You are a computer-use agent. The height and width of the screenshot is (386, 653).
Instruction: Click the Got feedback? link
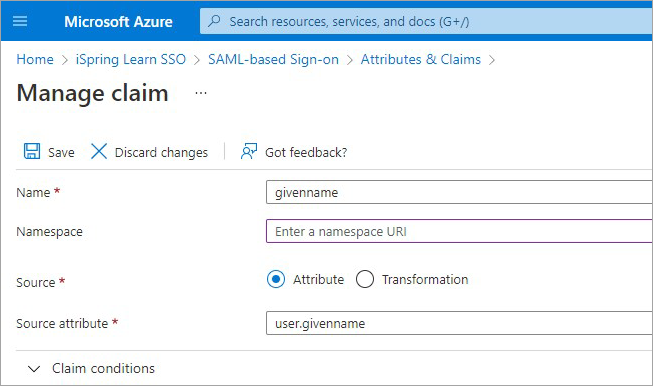coord(306,152)
